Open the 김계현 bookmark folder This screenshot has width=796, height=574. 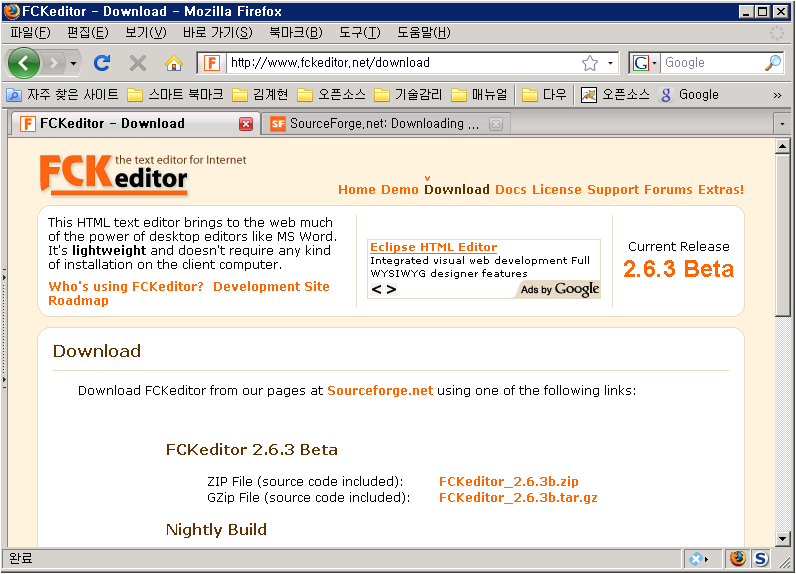tap(260, 95)
